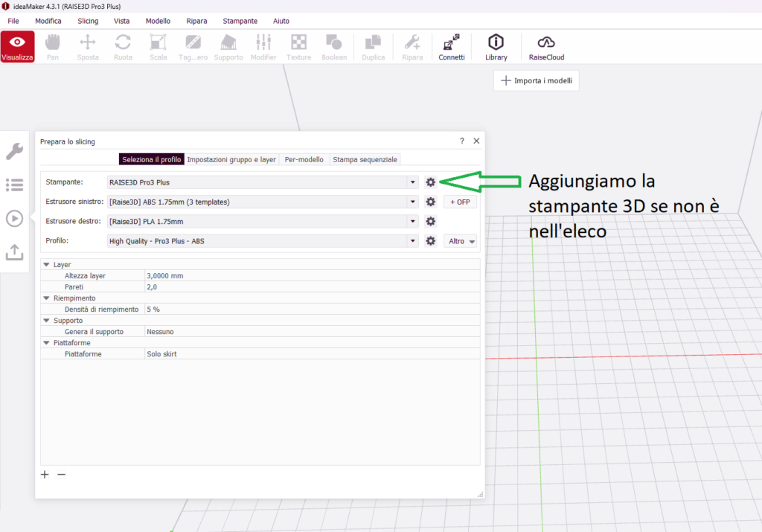Viewport: 762px width, 532px height.
Task: Open the Vista menu
Action: [121, 21]
